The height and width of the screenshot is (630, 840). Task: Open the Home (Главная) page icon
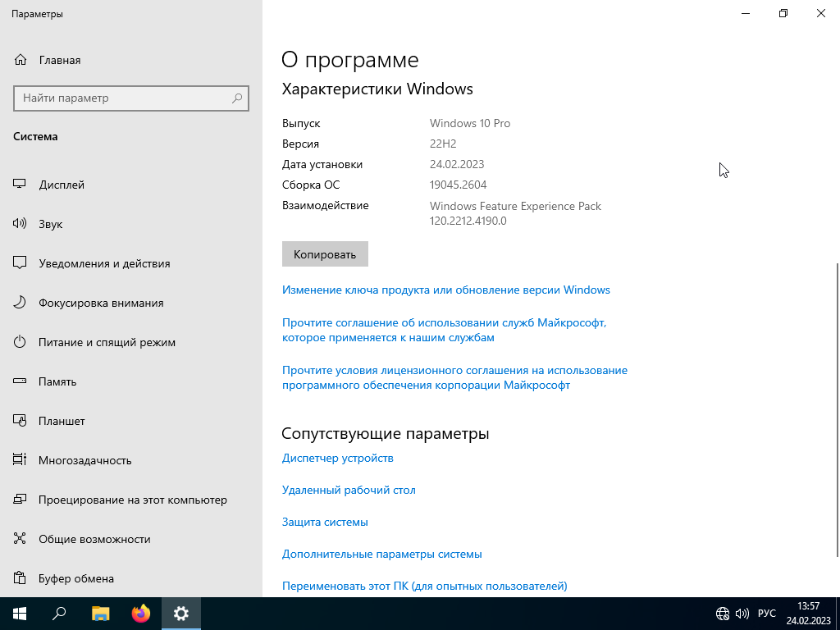[x=21, y=59]
